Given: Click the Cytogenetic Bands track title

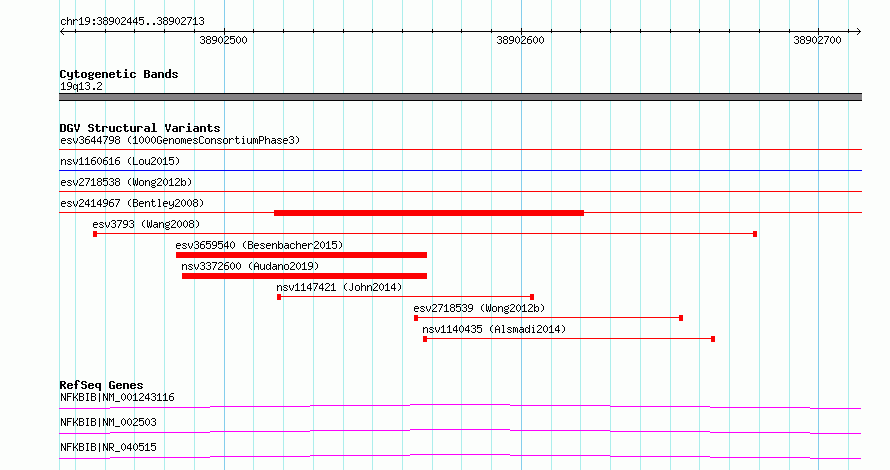Looking at the screenshot, I should pyautogui.click(x=119, y=74).
